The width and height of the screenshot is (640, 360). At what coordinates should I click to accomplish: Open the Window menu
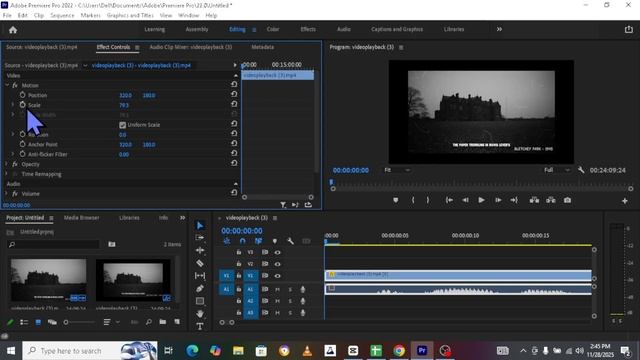tap(189, 16)
